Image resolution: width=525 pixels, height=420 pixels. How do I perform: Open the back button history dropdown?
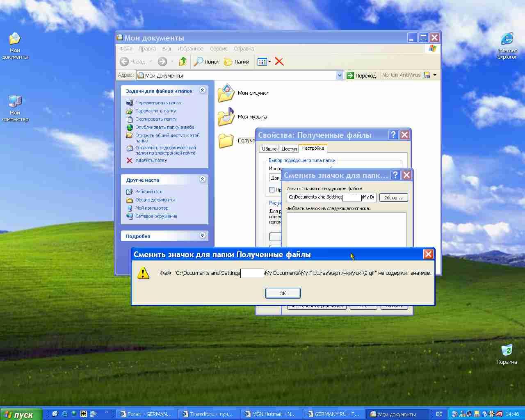(151, 62)
